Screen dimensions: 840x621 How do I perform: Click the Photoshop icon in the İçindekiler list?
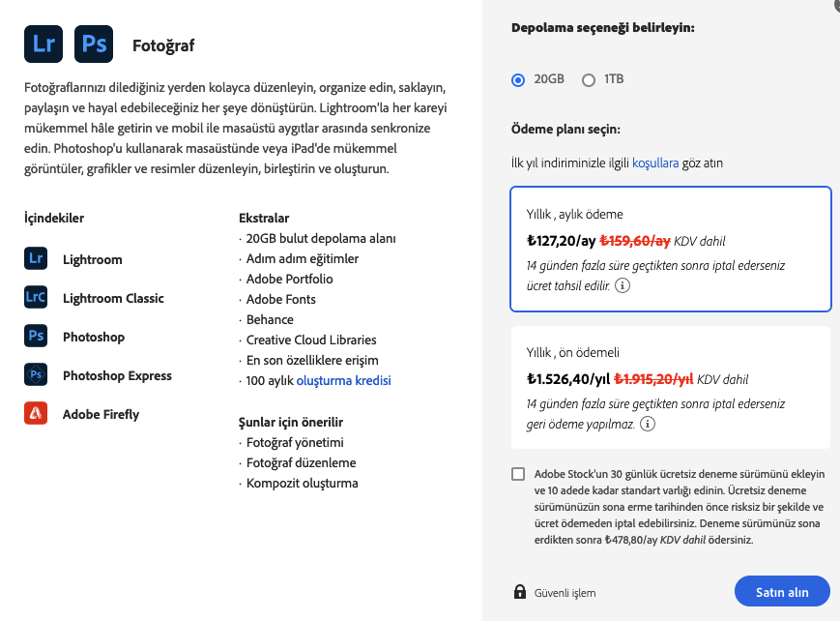pyautogui.click(x=36, y=337)
